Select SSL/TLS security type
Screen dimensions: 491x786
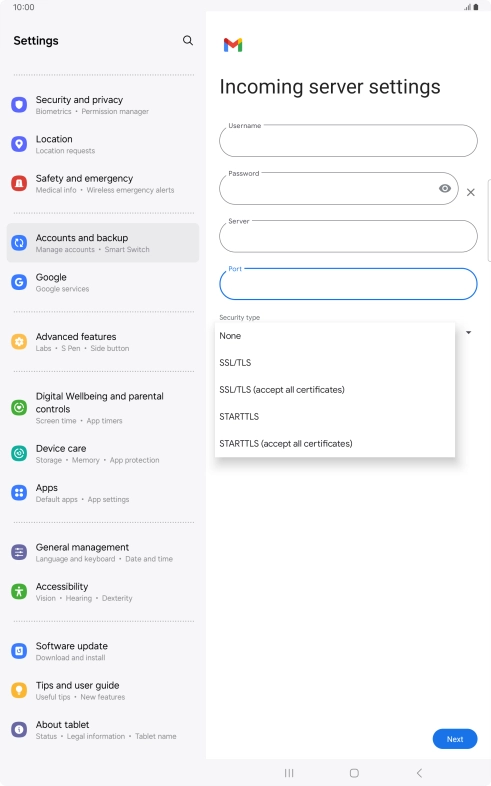335,363
